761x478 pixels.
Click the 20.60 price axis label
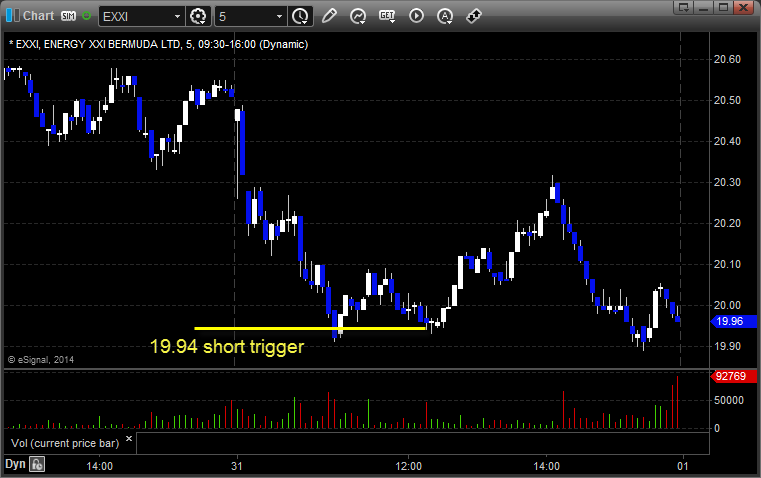click(x=727, y=59)
